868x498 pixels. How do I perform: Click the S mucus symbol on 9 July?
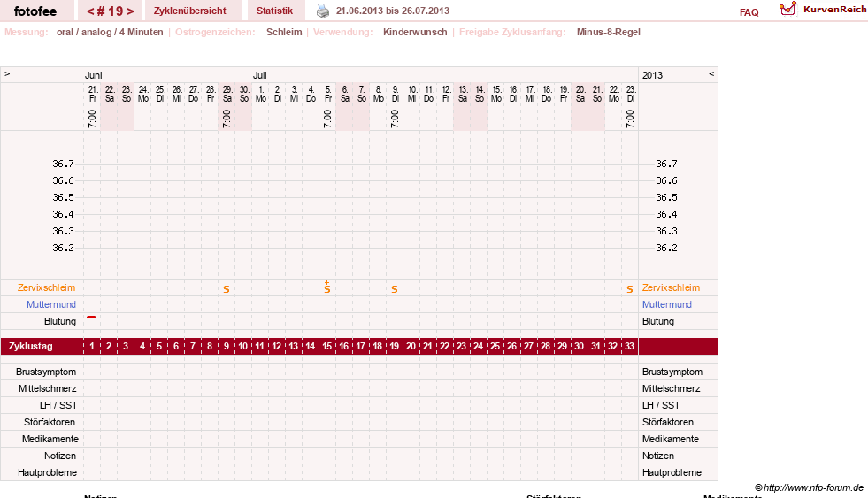tap(394, 289)
